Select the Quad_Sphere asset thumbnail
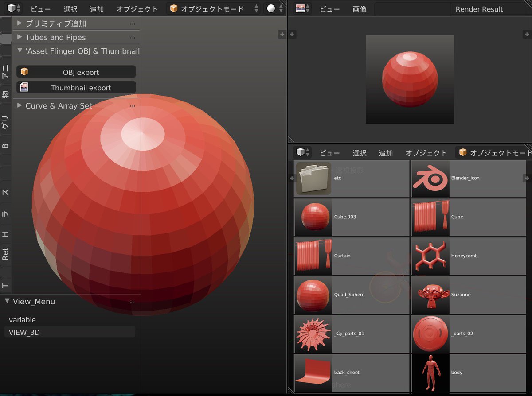The image size is (532, 396). (314, 295)
